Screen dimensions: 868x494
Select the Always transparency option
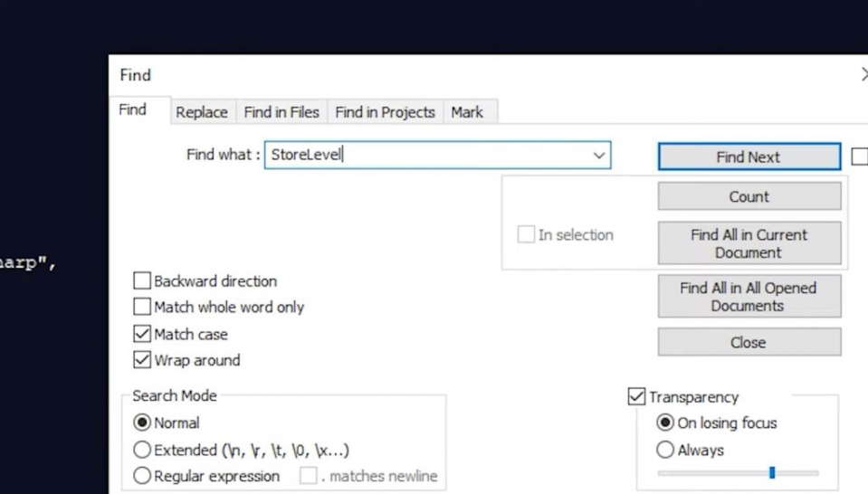tap(665, 450)
